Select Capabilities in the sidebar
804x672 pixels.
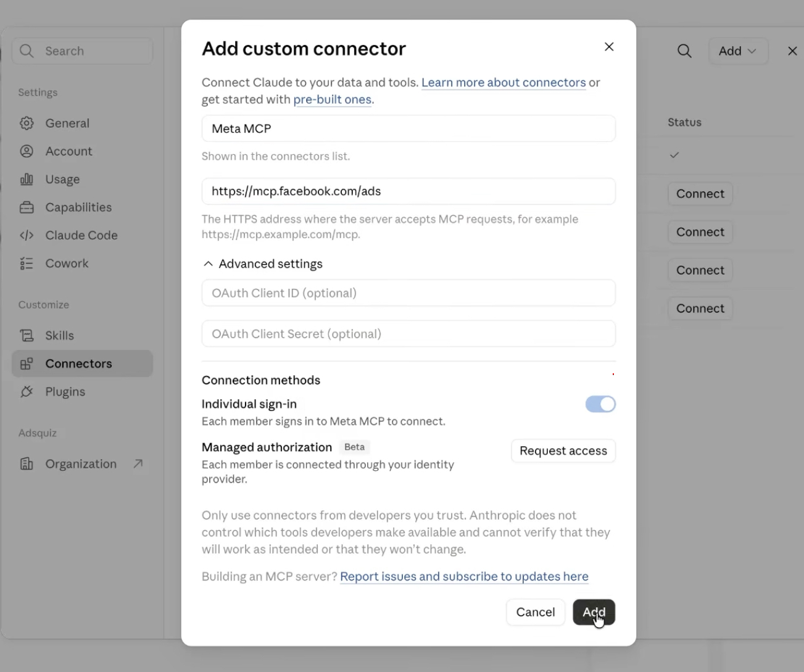pyautogui.click(x=82, y=207)
